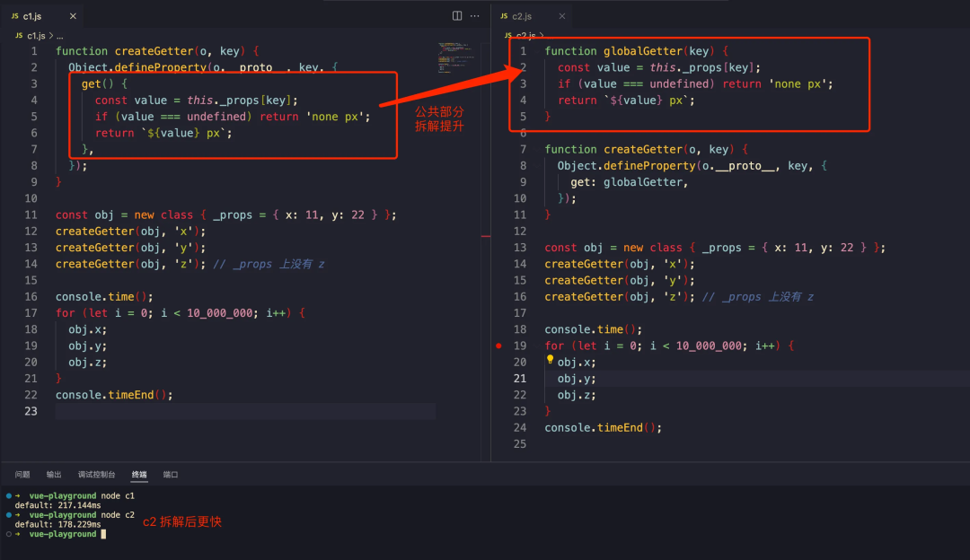This screenshot has height=560, width=970.
Task: Click the terminal prompt cursor after vue-playground
Action: point(104,534)
